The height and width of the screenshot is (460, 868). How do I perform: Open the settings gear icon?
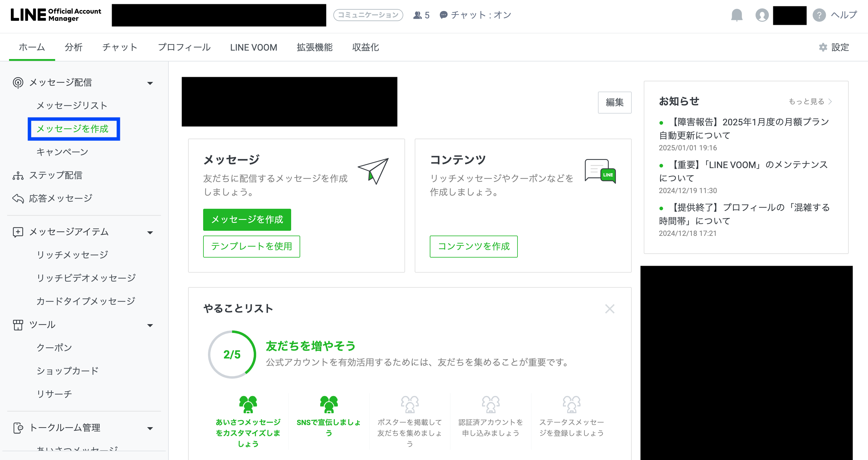pyautogui.click(x=823, y=47)
